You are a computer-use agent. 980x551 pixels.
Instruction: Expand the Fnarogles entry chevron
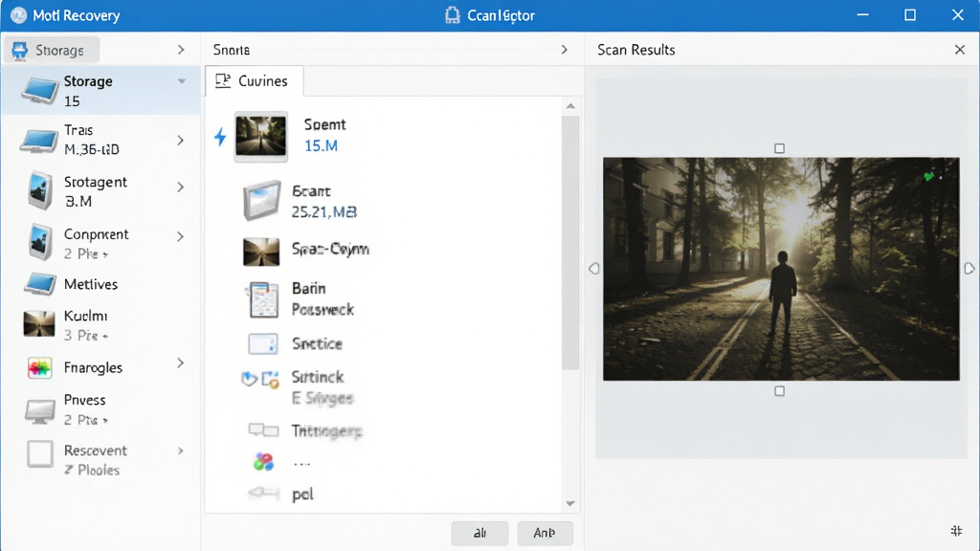[x=181, y=363]
